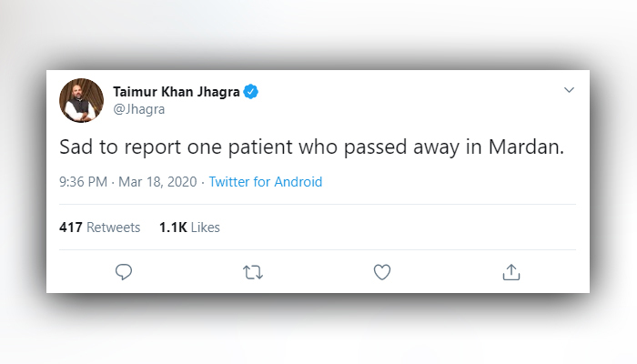Click the Taimur Khan Jhagra display name
This screenshot has height=364, width=637.
pos(174,91)
